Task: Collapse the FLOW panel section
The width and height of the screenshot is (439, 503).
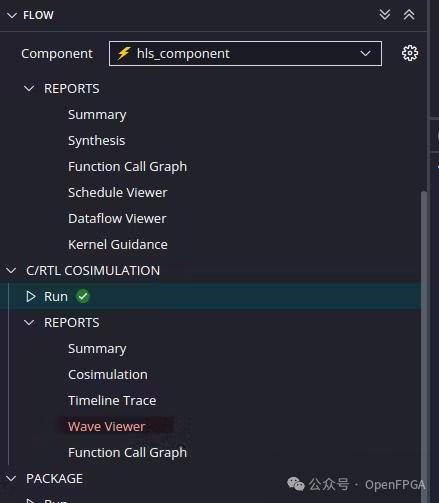Action: coord(12,15)
